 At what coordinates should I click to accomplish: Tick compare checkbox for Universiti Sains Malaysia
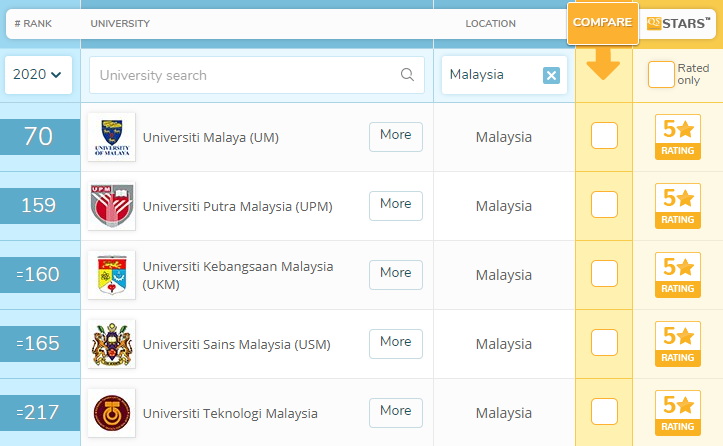tap(604, 343)
